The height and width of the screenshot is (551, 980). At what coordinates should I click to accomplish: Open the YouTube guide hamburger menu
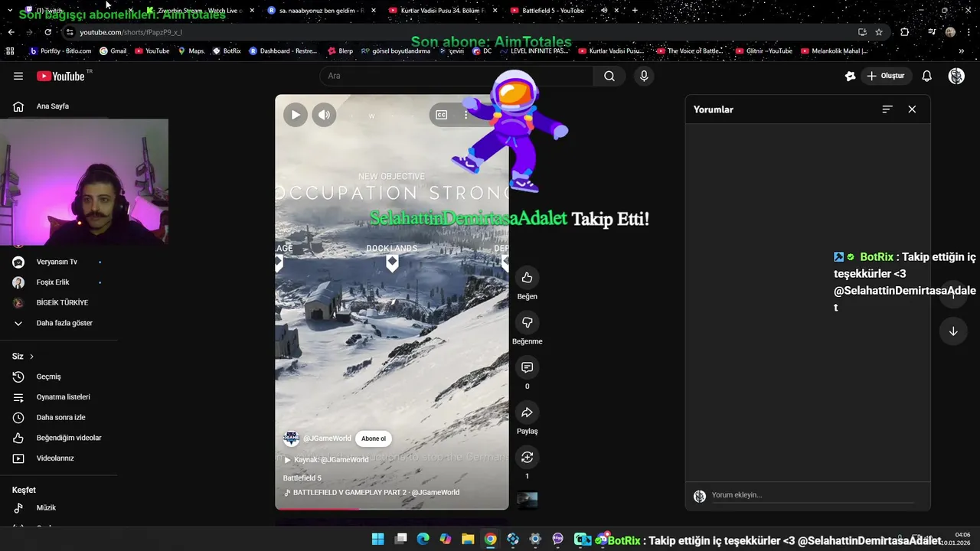(x=18, y=76)
